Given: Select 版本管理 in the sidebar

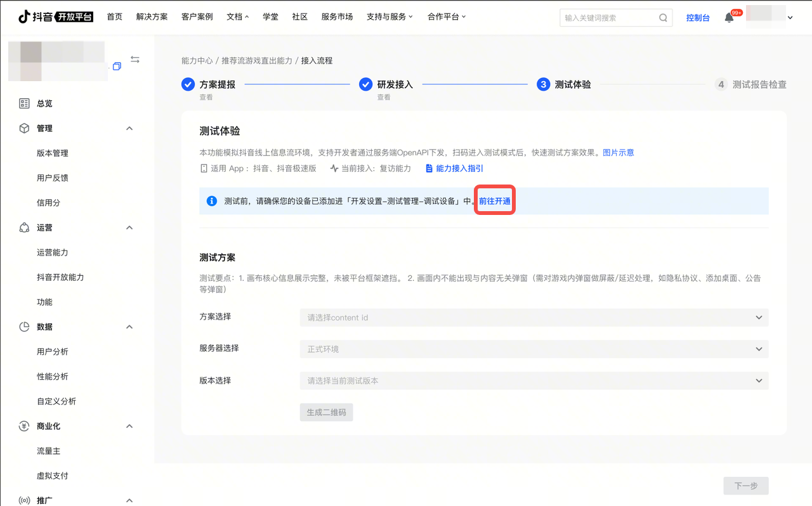Looking at the screenshot, I should (x=53, y=153).
